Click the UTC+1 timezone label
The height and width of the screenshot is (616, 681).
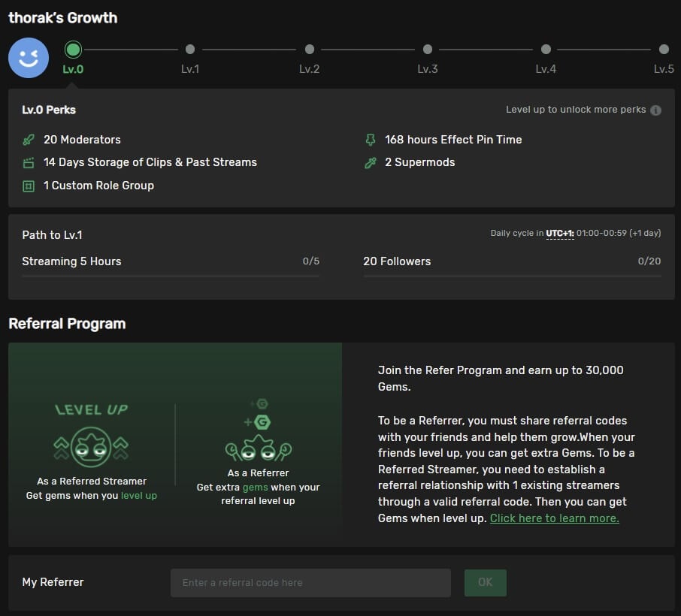coord(560,234)
